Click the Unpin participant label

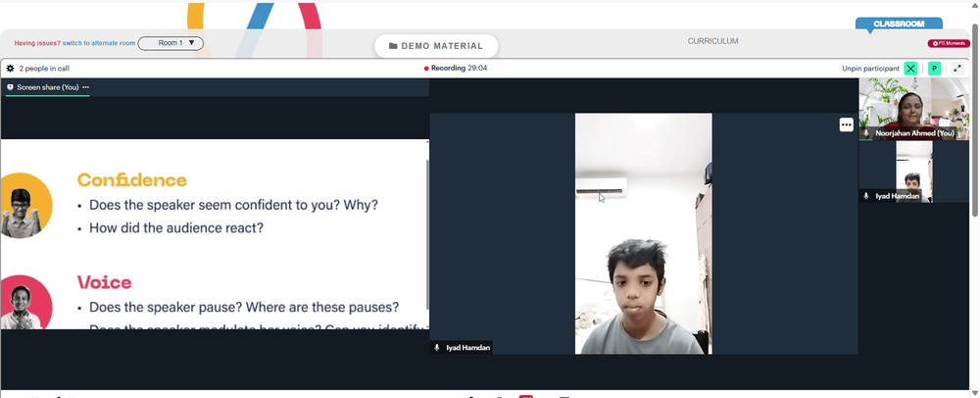[x=870, y=68]
